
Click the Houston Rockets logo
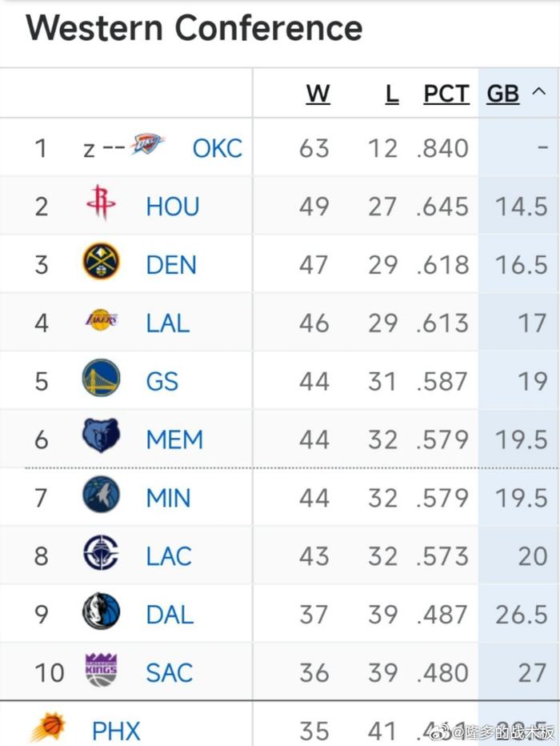pyautogui.click(x=101, y=204)
